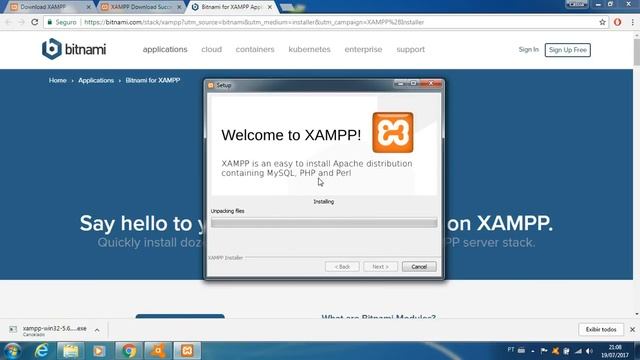Image resolution: width=640 pixels, height=360 pixels.
Task: Bookmark this page with star icon
Action: click(602, 22)
